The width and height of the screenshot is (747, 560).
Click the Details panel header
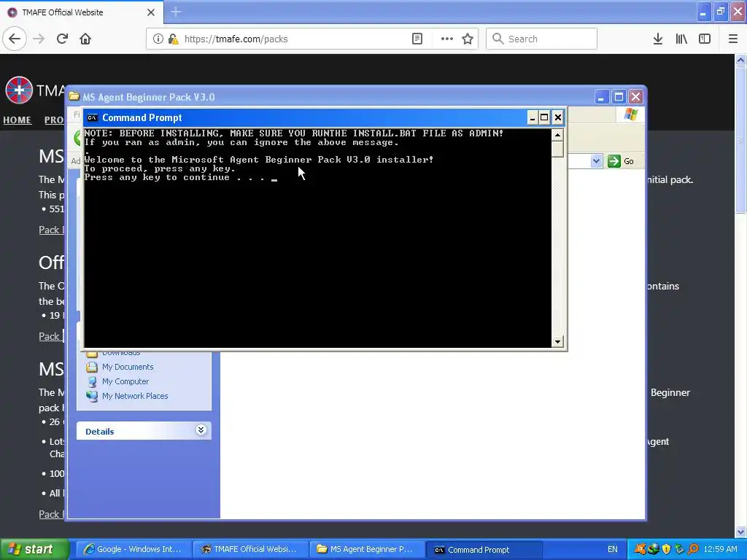[144, 431]
